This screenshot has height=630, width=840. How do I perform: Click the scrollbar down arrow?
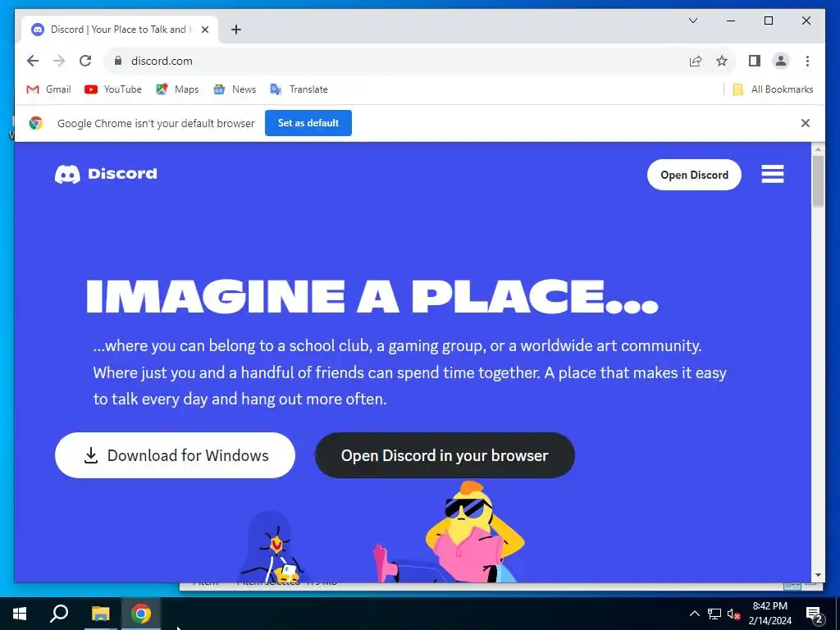tap(818, 575)
